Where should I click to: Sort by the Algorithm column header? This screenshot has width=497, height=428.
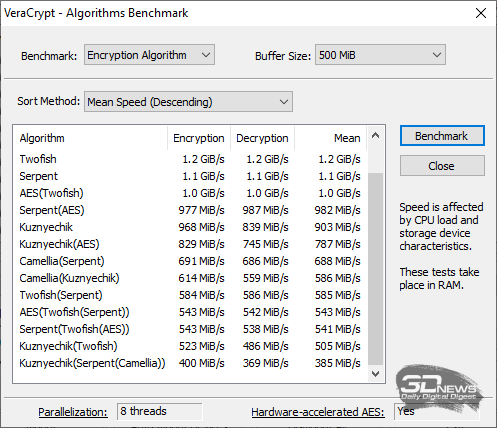(x=91, y=138)
